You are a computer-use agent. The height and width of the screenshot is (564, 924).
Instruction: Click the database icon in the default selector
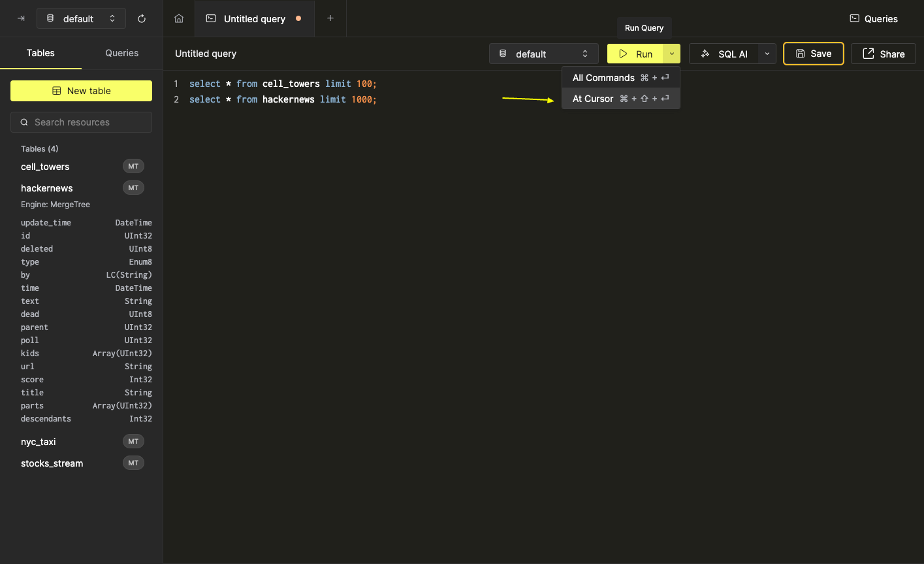pyautogui.click(x=50, y=18)
